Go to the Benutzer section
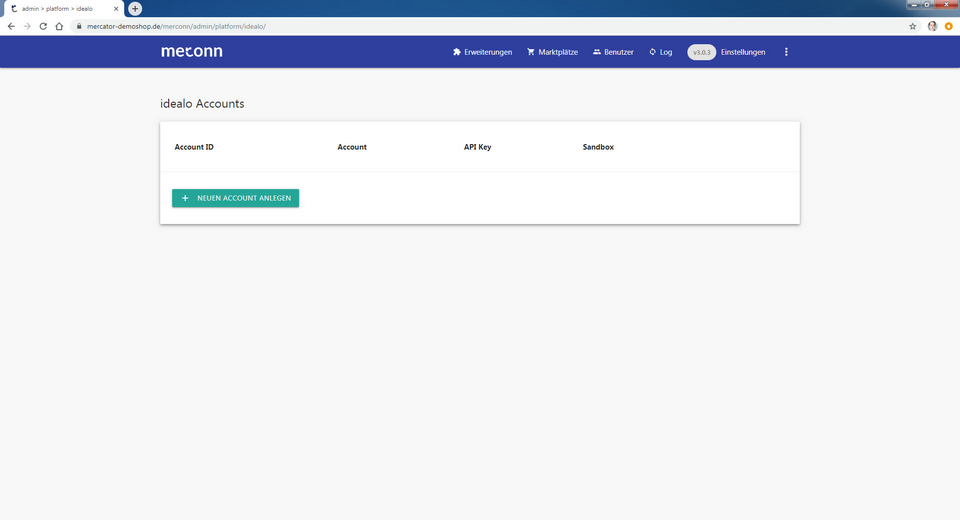960x520 pixels. [x=613, y=52]
